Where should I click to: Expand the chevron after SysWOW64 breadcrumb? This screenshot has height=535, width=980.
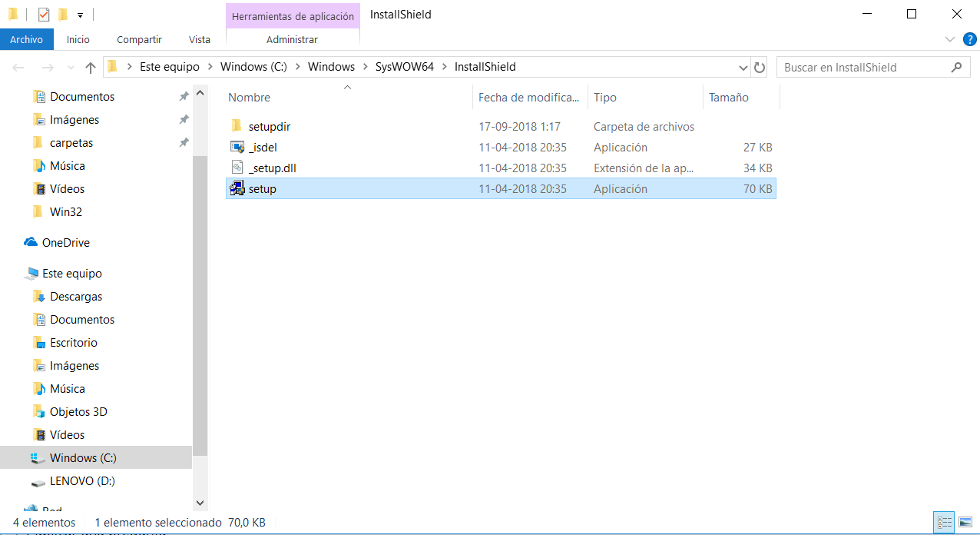point(445,67)
